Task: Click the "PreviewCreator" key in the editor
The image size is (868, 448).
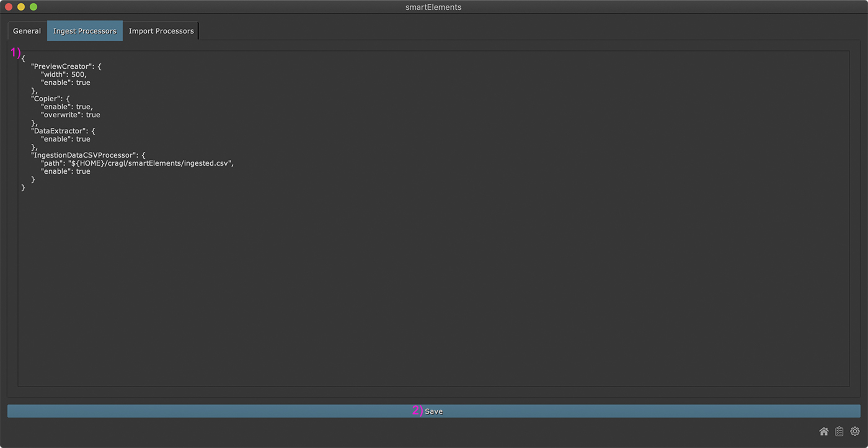Action: pyautogui.click(x=61, y=66)
